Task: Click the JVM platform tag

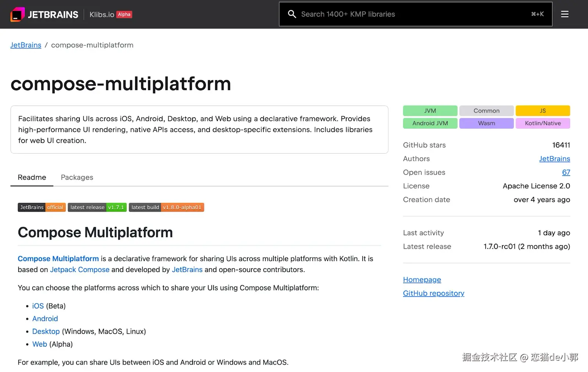Action: (430, 111)
